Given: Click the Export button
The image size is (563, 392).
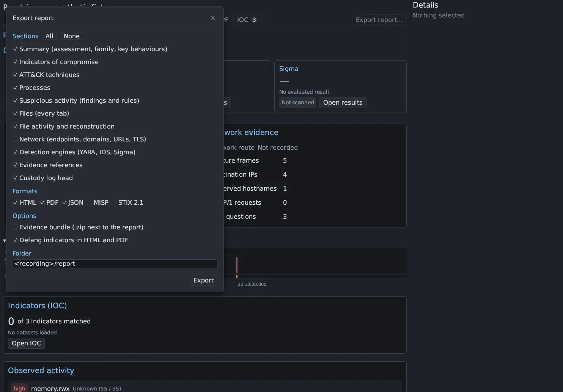Looking at the screenshot, I should pos(203,280).
